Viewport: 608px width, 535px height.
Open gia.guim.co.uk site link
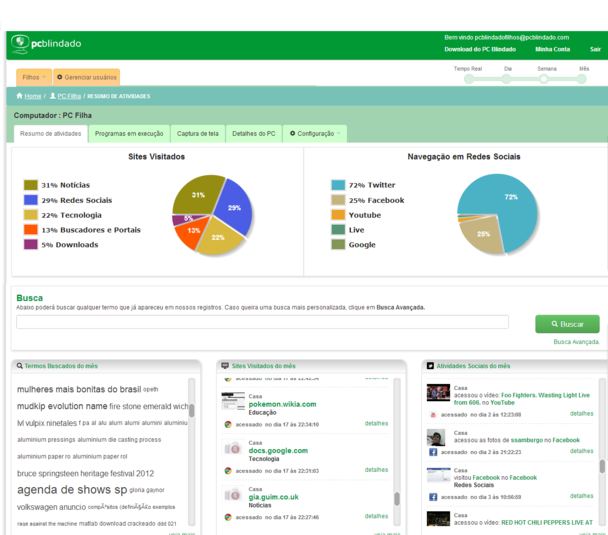273,497
